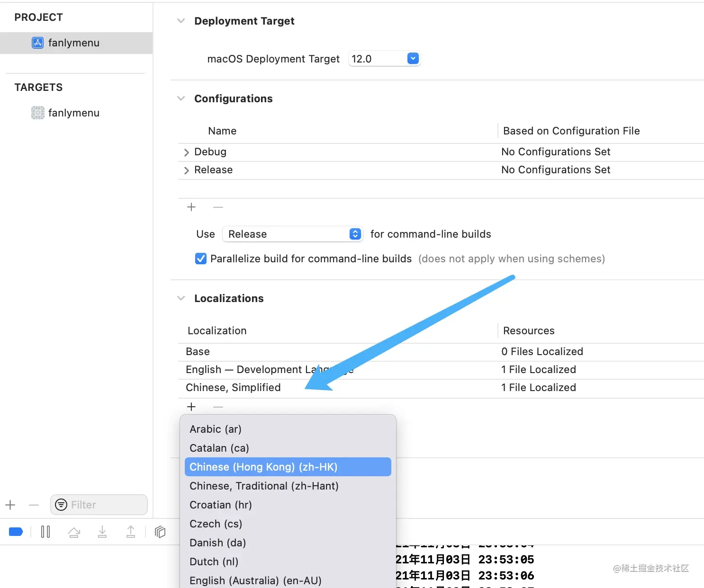704x588 pixels.
Task: Click the debug view hierarchy icon
Action: (x=160, y=532)
